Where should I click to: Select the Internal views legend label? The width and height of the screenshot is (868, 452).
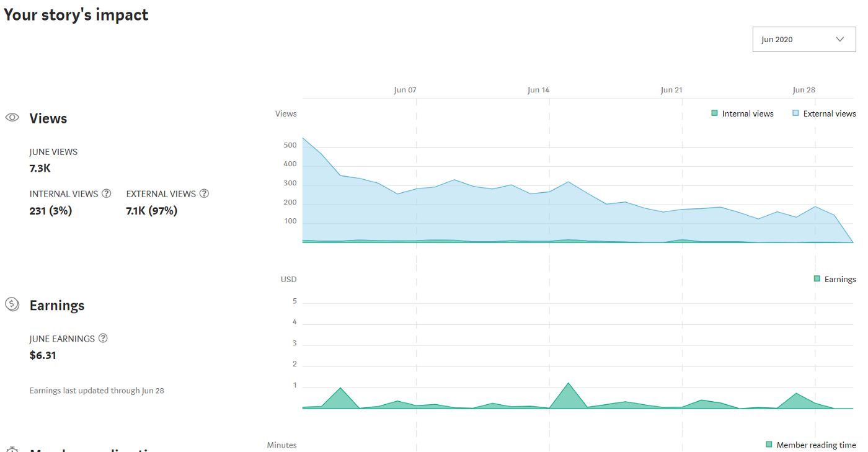click(x=748, y=113)
